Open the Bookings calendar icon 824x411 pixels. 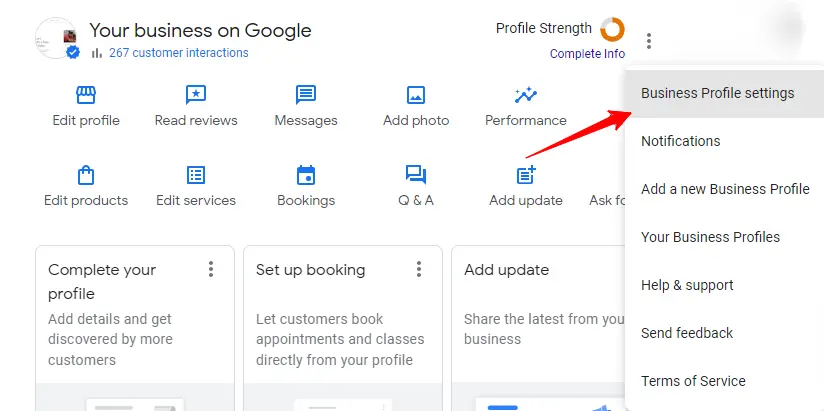(306, 175)
